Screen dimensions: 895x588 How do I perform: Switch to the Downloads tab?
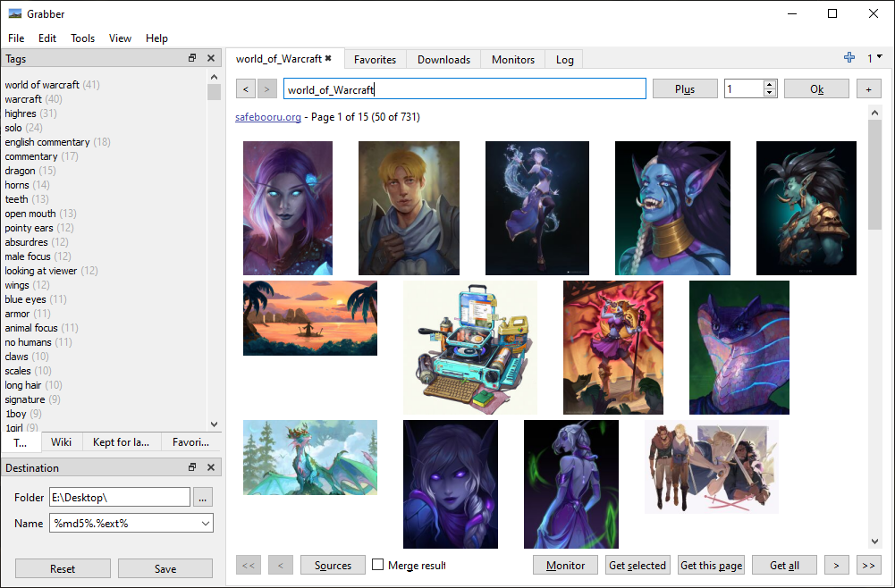(x=443, y=59)
